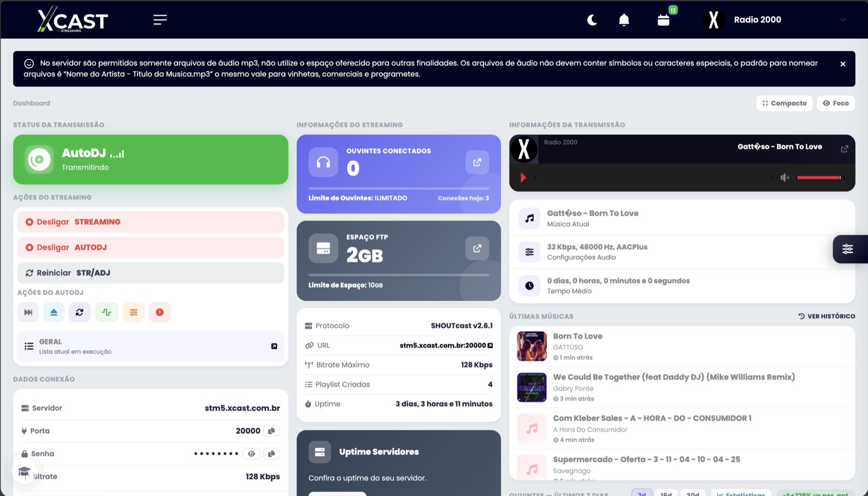This screenshot has width=868, height=496.
Task: Click the Com Kleber Sales track placeholder icon
Action: point(532,428)
